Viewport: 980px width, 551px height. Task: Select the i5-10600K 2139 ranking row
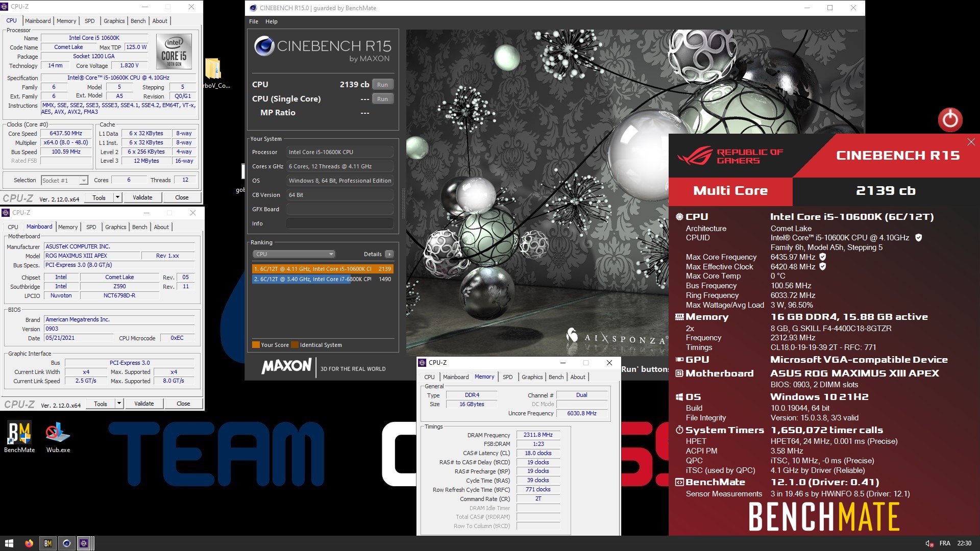(323, 269)
